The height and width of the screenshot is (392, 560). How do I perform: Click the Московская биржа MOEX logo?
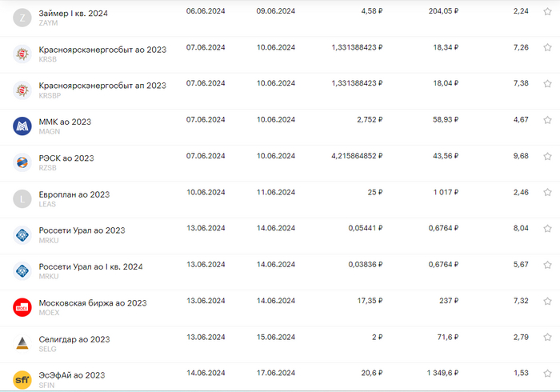22,307
